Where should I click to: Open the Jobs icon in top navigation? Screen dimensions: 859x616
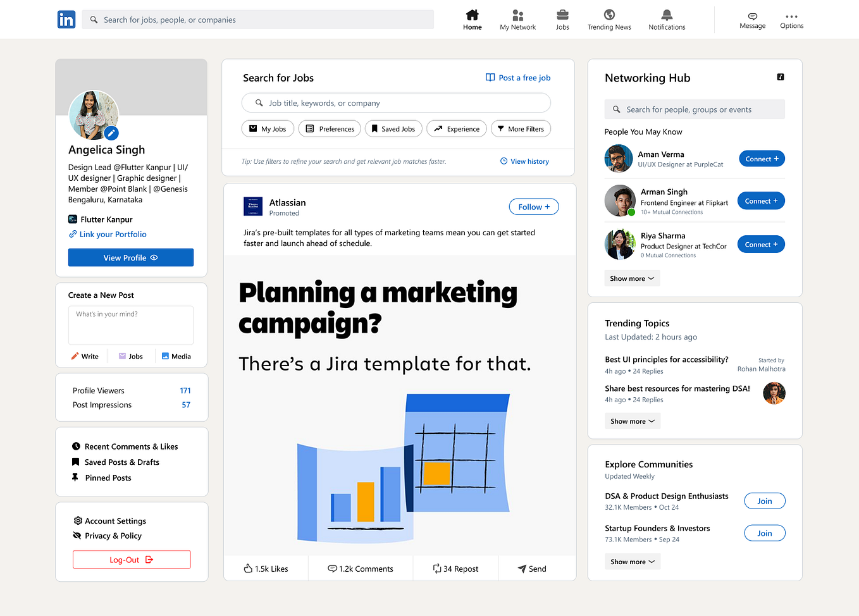(x=562, y=19)
